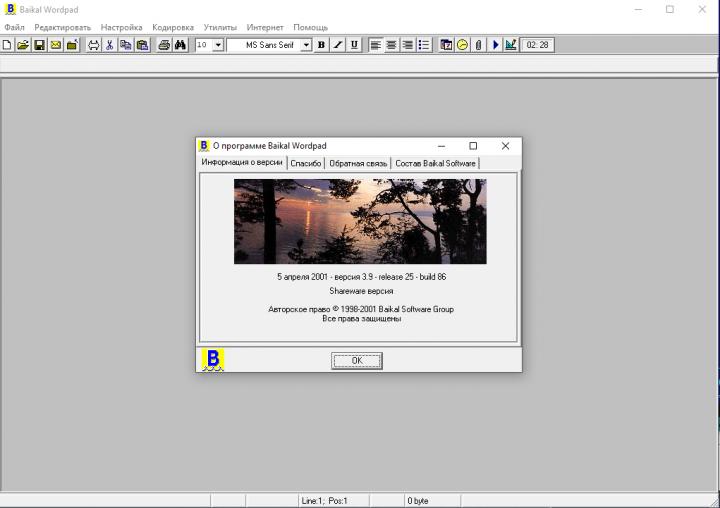Switch to the Спасибо tab
Viewport: 720px width, 508px height.
coord(306,163)
